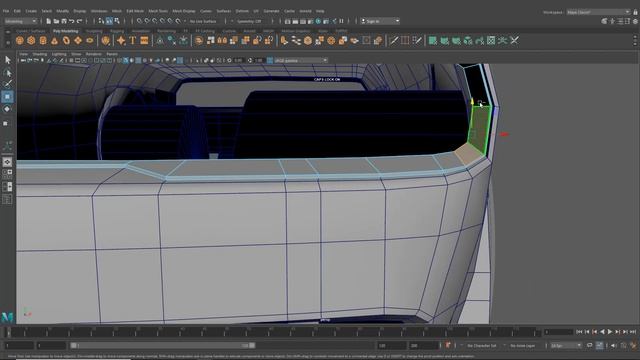Viewport: 640px width, 360px height.
Task: Create a polygon plane from shelf
Action: pos(78,40)
